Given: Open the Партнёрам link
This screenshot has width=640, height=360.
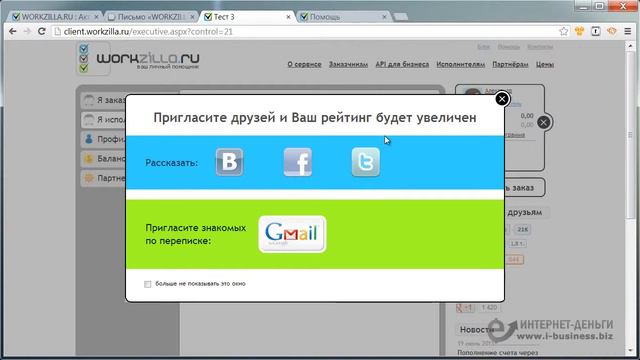Looking at the screenshot, I should tap(510, 64).
